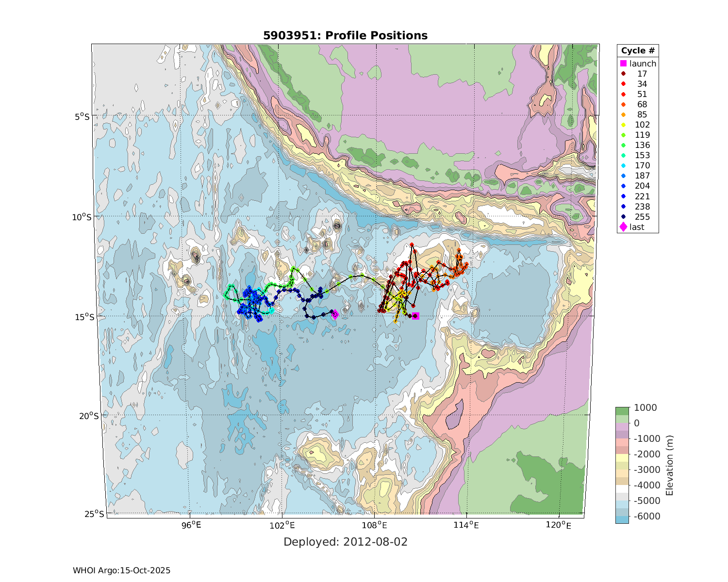Click the '5903951: Profile Positions' title
This screenshot has height=582, width=728.
pos(345,35)
